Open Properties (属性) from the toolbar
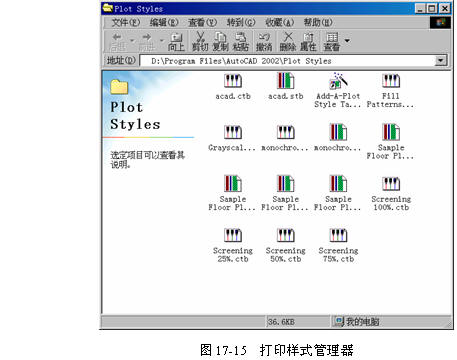Viewport: 457px width, 360px height. 308,42
